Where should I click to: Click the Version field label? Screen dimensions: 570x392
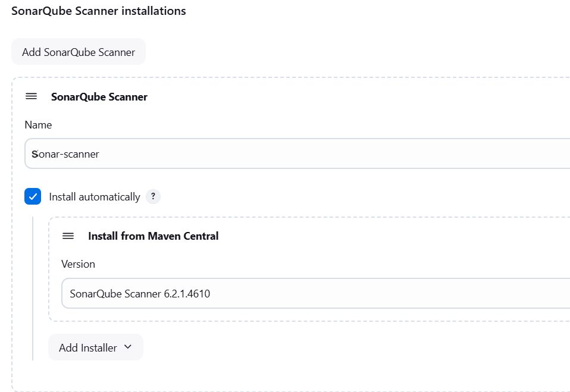click(x=78, y=264)
